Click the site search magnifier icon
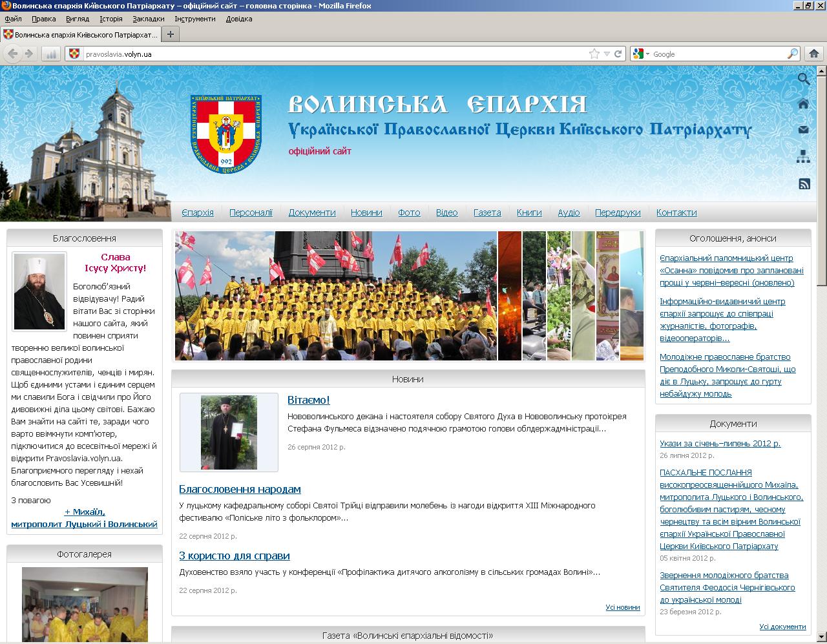This screenshot has width=827, height=644. (x=804, y=79)
